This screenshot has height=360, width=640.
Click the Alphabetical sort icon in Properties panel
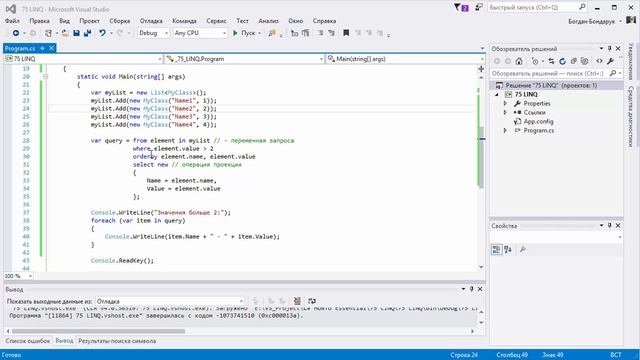pos(508,249)
